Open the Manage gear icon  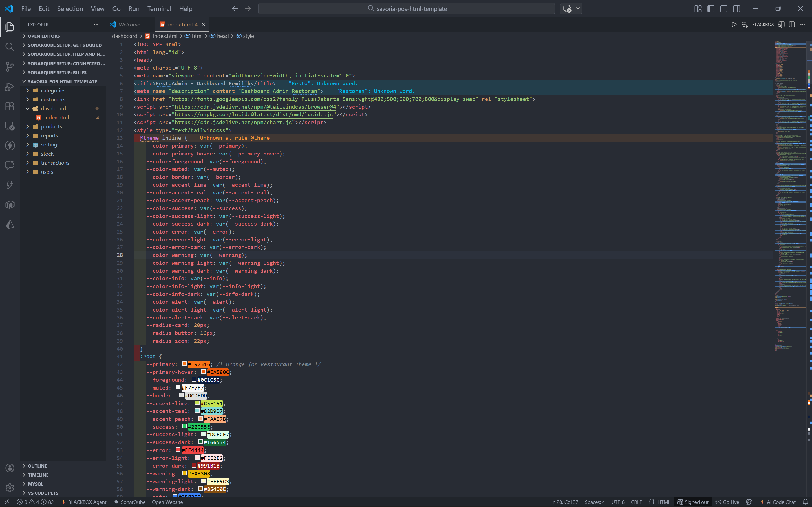coord(10,488)
